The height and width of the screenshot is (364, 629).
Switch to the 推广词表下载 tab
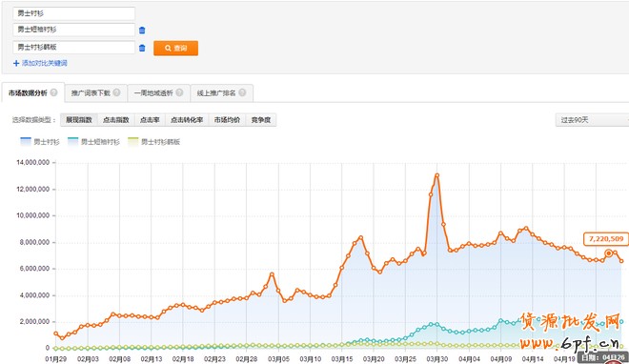(x=96, y=93)
